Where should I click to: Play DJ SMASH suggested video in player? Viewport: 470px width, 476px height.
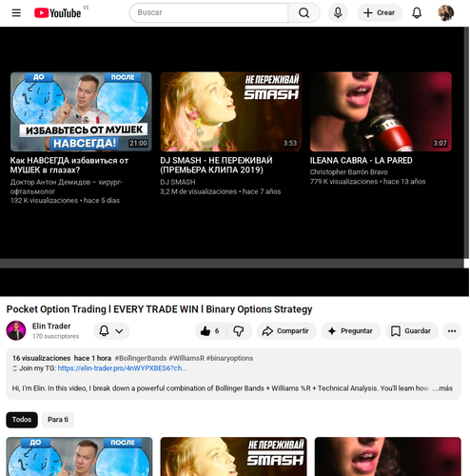(231, 111)
